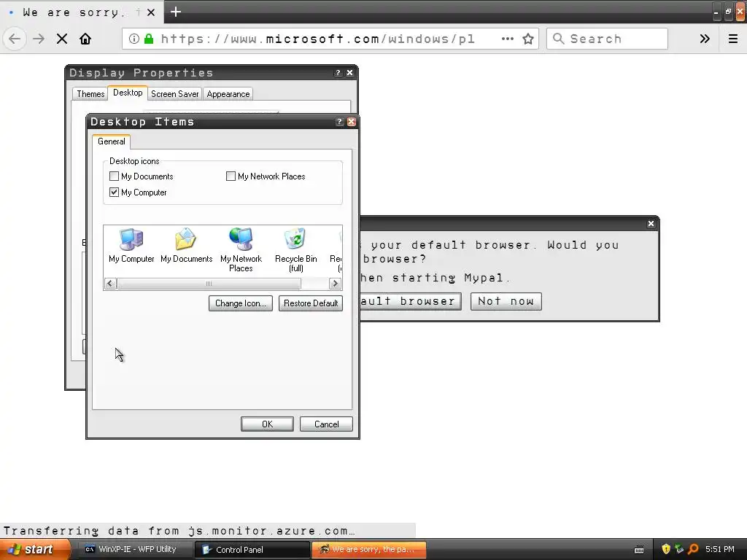Click the icon list's left scroll arrow
Viewport: 747px width, 560px height.
tap(110, 284)
